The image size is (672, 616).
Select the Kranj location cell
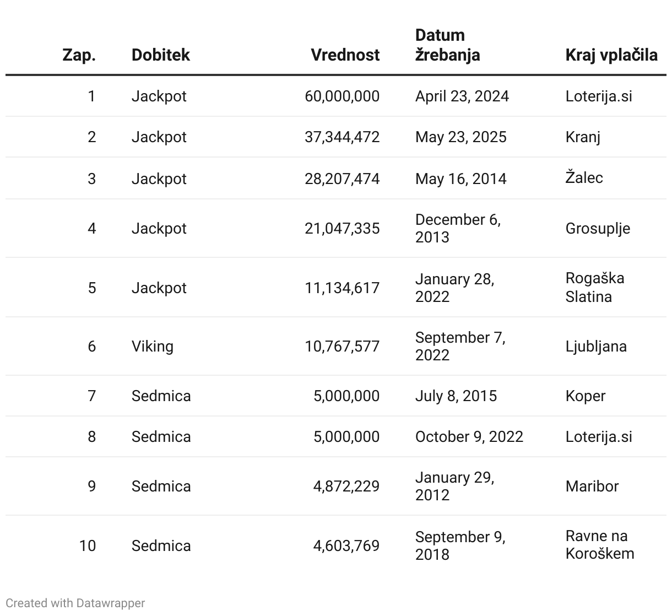click(583, 137)
